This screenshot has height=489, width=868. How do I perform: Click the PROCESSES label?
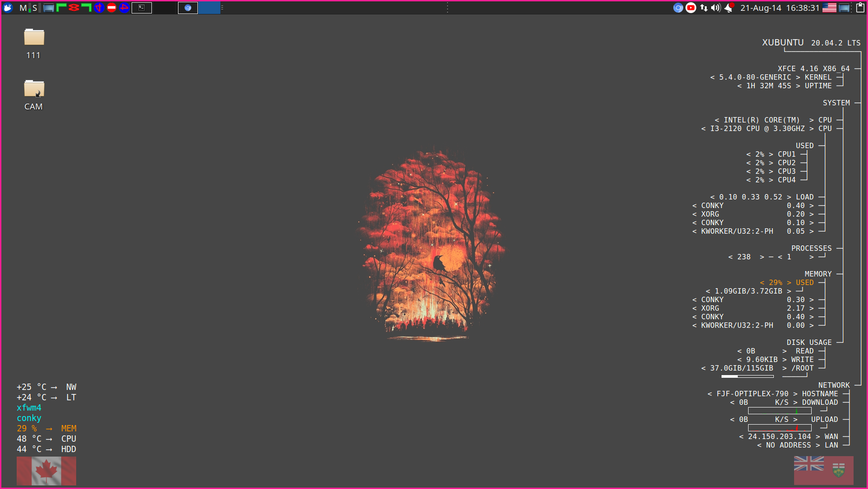pos(811,248)
